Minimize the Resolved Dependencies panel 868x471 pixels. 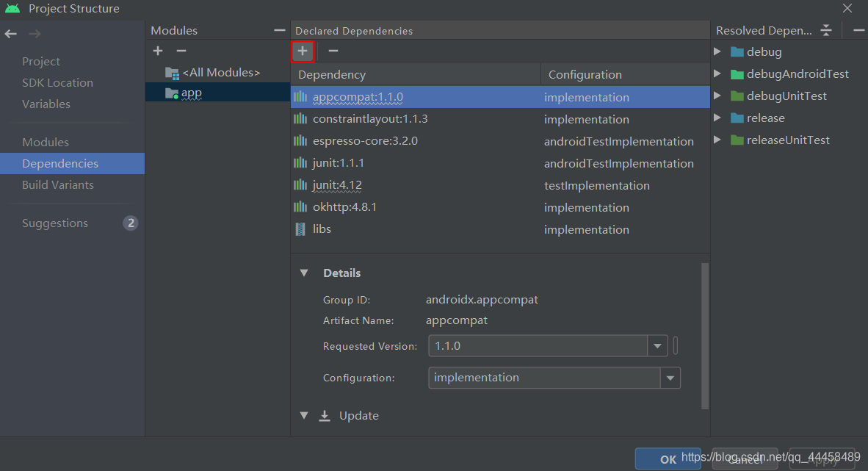(x=858, y=30)
